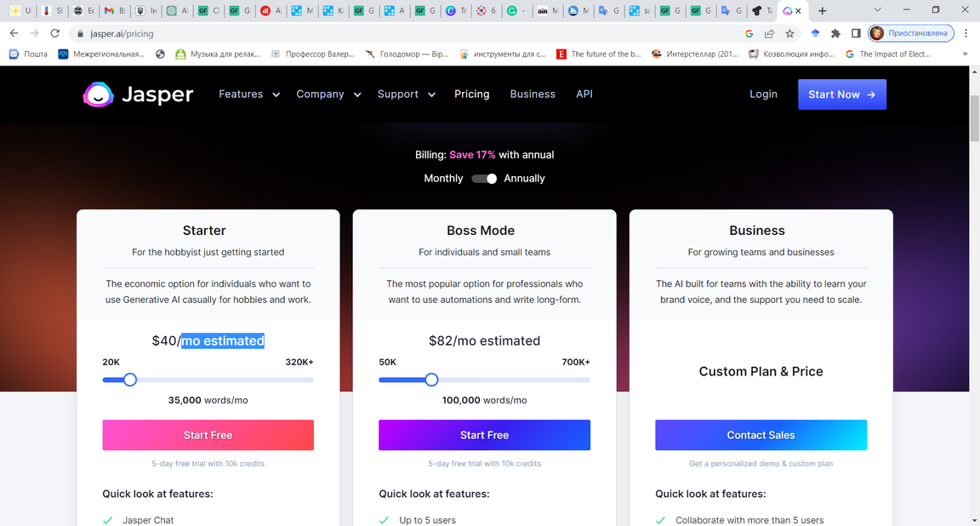Click the Monthly billing label
This screenshot has width=980, height=526.
click(x=444, y=179)
